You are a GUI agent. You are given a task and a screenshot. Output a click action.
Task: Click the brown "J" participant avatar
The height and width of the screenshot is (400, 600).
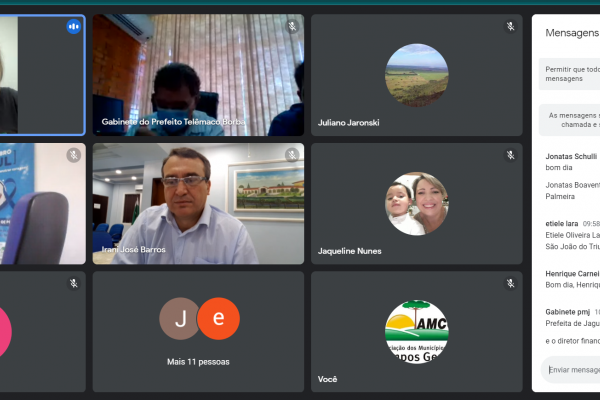coord(179,319)
